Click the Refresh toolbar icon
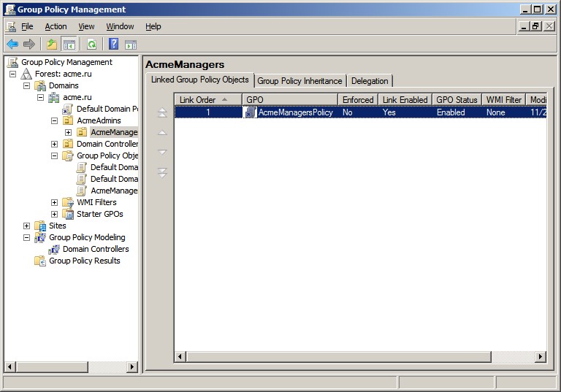 pos(91,44)
